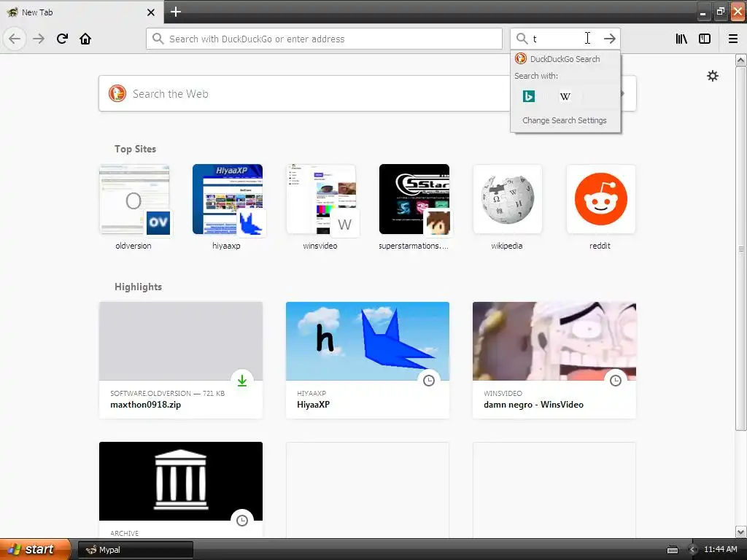Close the New Tab tab
The width and height of the screenshot is (747, 560).
pyautogui.click(x=151, y=12)
